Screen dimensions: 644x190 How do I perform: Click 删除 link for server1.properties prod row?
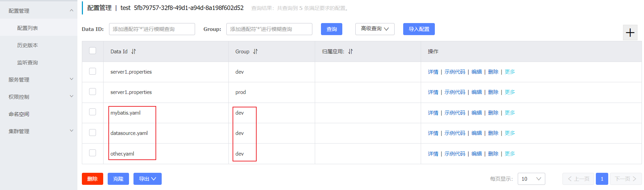493,92
